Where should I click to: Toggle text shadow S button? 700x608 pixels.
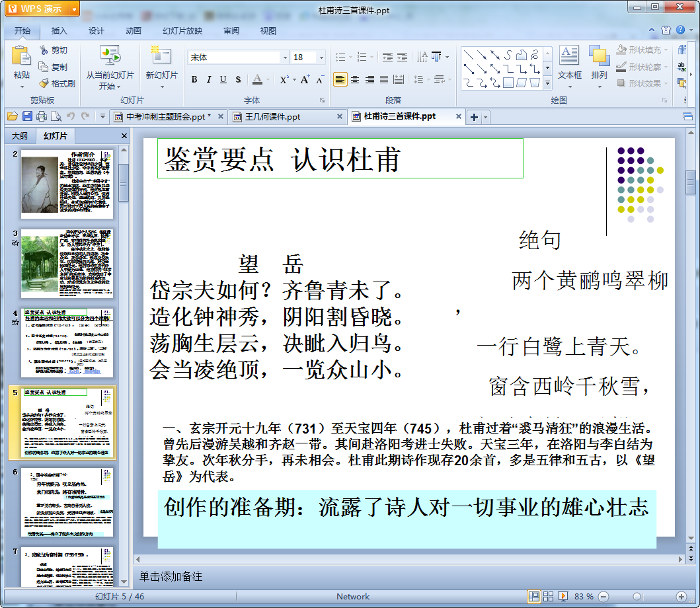[x=238, y=79]
